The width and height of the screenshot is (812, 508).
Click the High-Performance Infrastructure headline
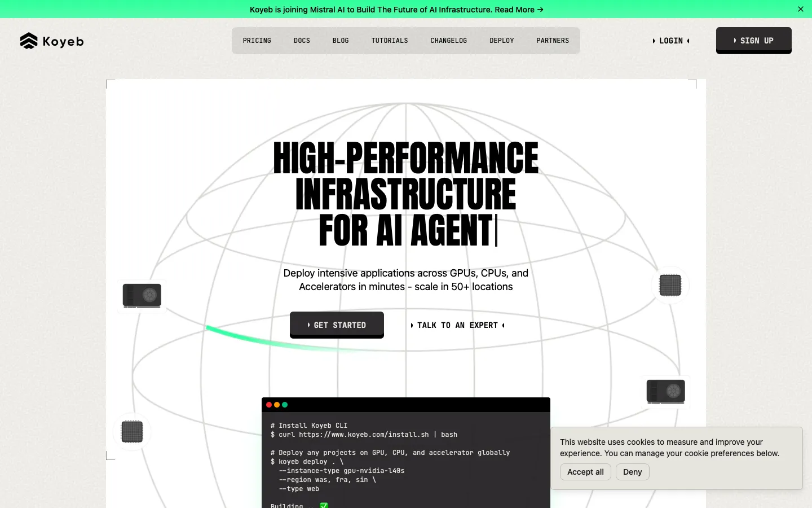[x=406, y=194]
